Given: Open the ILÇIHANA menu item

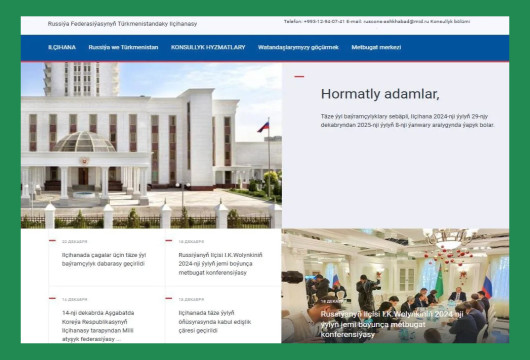Looking at the screenshot, I should [x=62, y=47].
